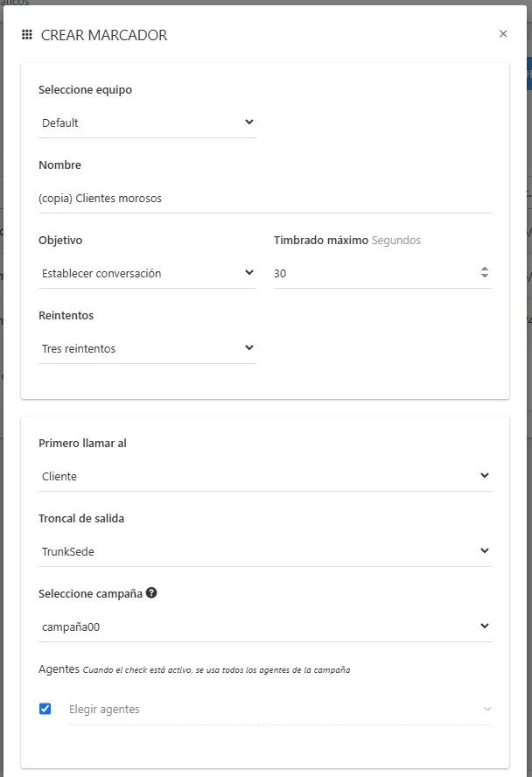
Task: Click the chevron of Elegir agentes field
Action: 487,709
